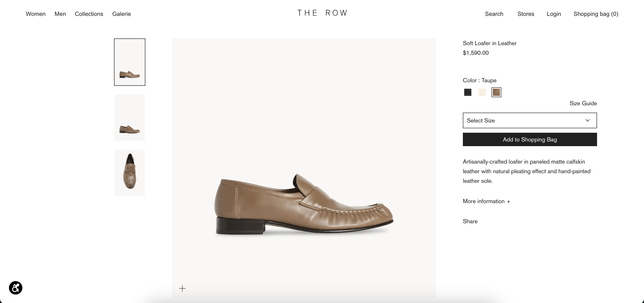
Task: Select the taupe color swatch
Action: pyautogui.click(x=496, y=92)
